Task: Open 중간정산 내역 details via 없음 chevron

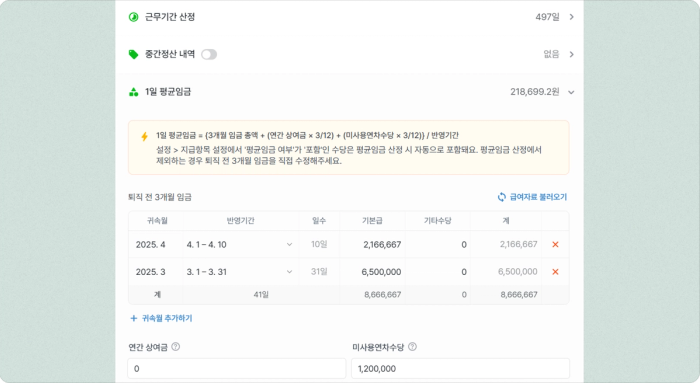Action: tap(571, 54)
